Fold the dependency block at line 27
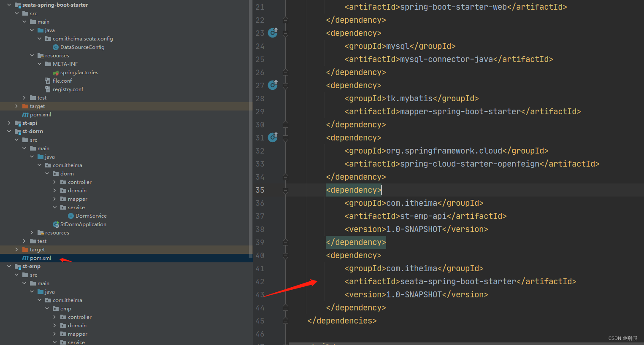This screenshot has width=644, height=345. 285,85
